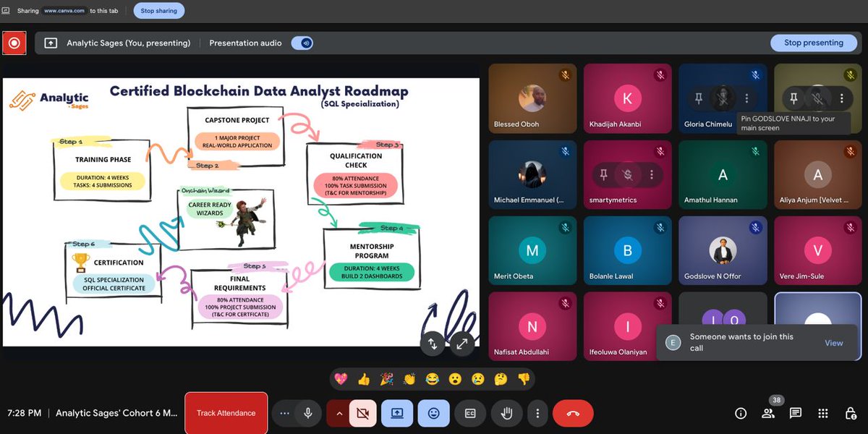
Task: Send the thumbs down reaction
Action: 523,378
